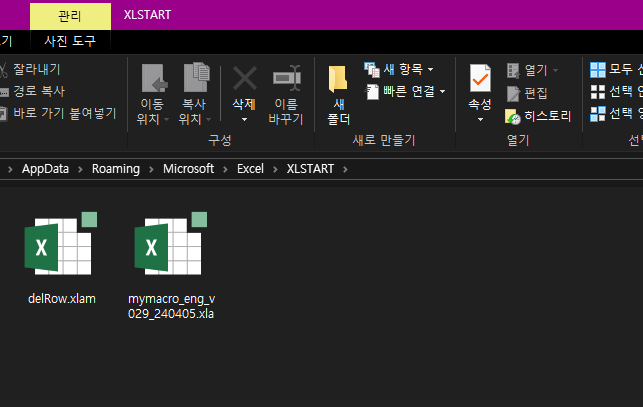
Task: Open the 새 항목 (New item) dropdown
Action: pyautogui.click(x=399, y=69)
